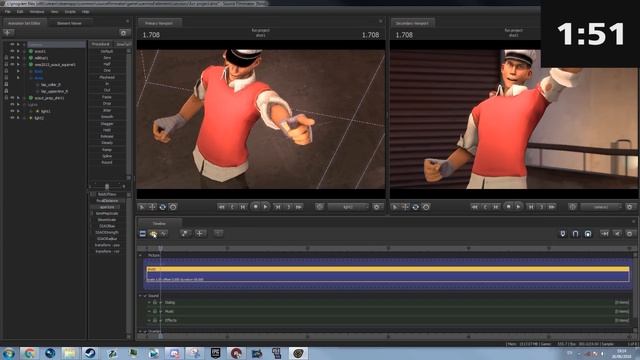This screenshot has width=640, height=360.
Task: Play the Secondary Viewport
Action: click(519, 207)
